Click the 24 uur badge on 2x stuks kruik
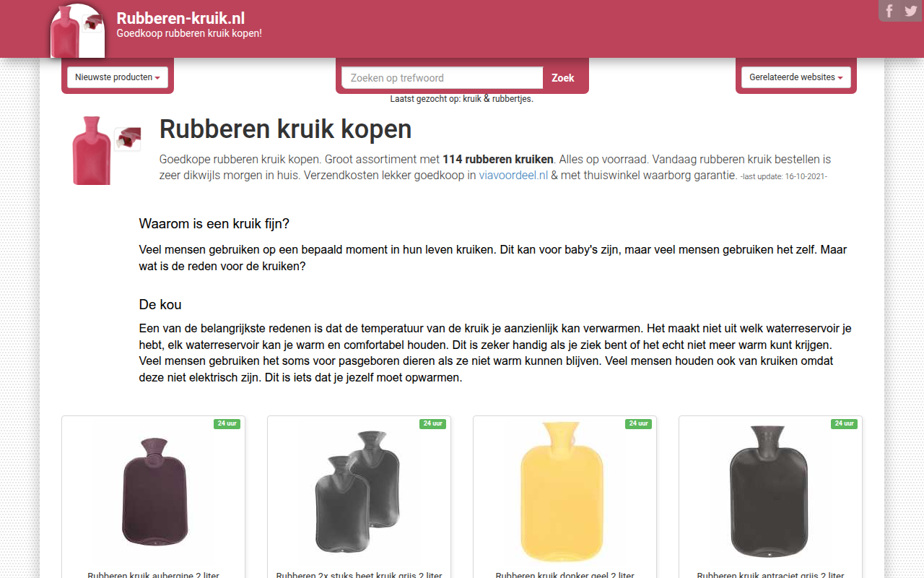Screen dimensions: 924x578 [x=432, y=424]
